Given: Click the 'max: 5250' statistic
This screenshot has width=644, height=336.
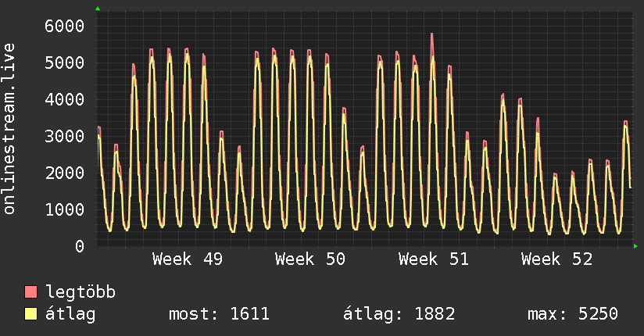Looking at the screenshot, I should click(573, 314).
